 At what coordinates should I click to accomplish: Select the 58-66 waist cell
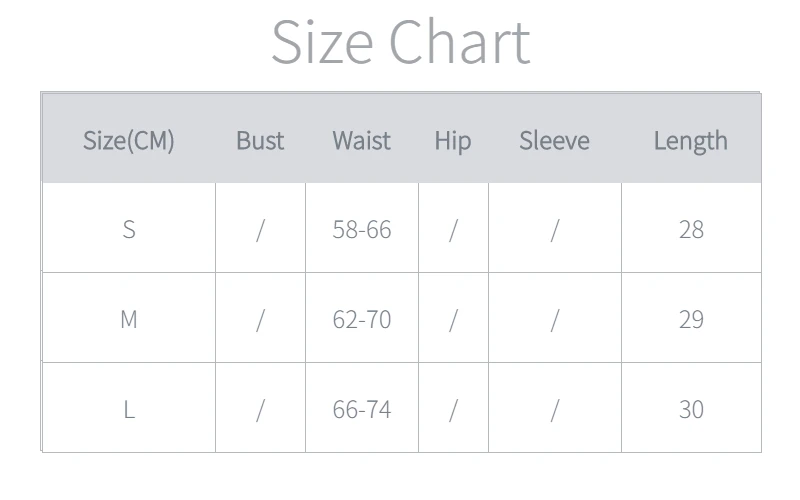pos(361,229)
